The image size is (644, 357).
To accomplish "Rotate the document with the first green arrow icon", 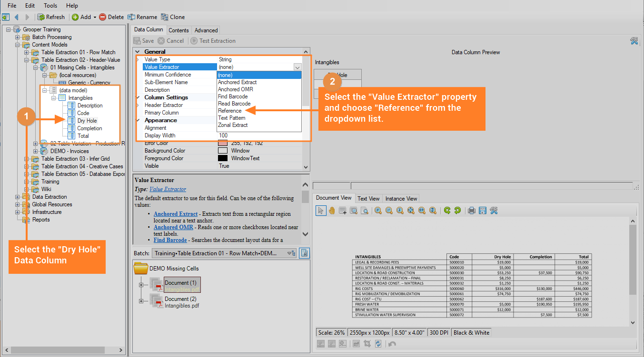I will (447, 211).
